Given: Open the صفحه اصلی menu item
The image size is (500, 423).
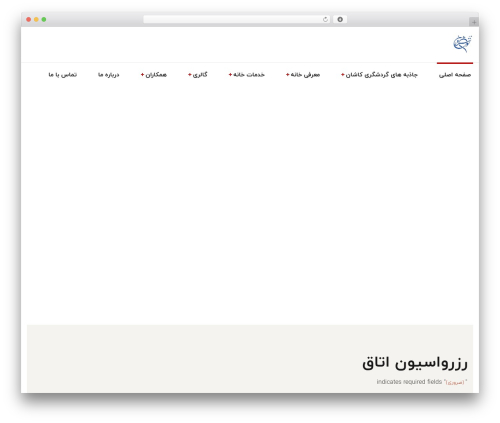Looking at the screenshot, I should tap(455, 75).
